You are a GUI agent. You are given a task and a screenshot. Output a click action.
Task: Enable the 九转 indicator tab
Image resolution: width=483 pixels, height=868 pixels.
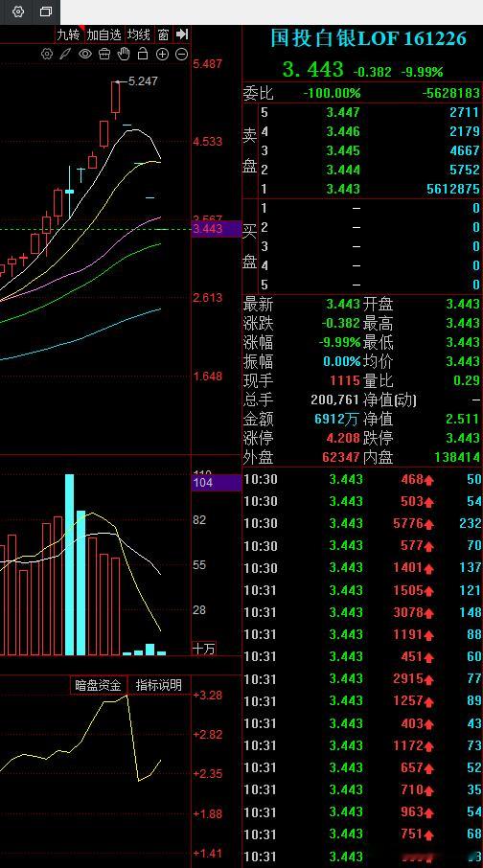[69, 34]
